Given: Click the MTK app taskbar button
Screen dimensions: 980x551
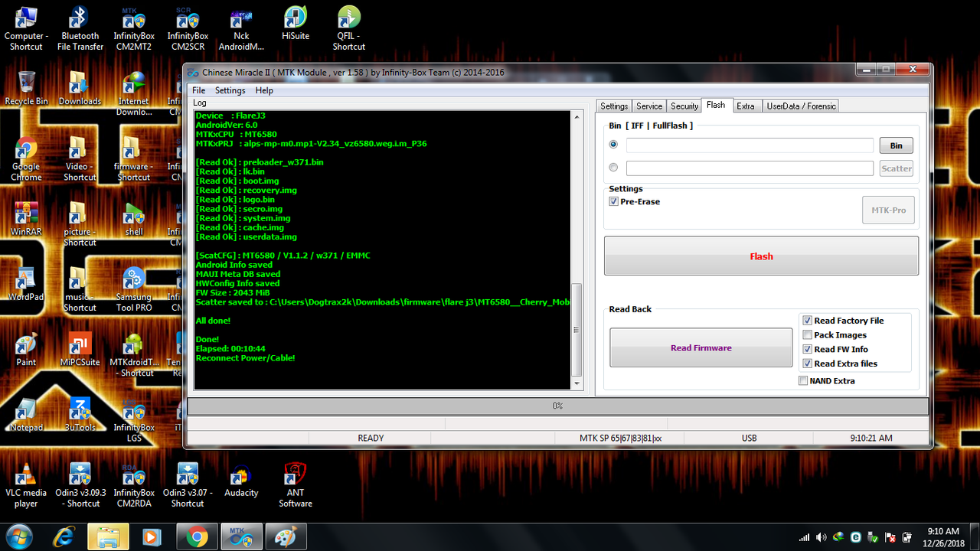Looking at the screenshot, I should click(x=242, y=537).
